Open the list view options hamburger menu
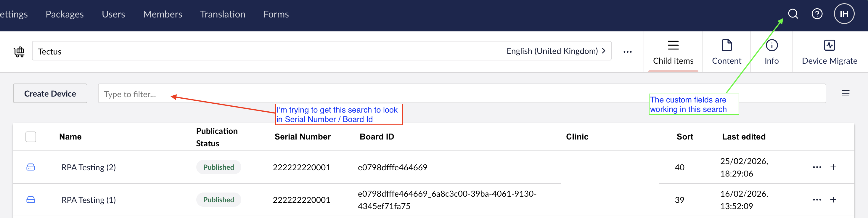Screen dimensions: 868x218 [846, 93]
